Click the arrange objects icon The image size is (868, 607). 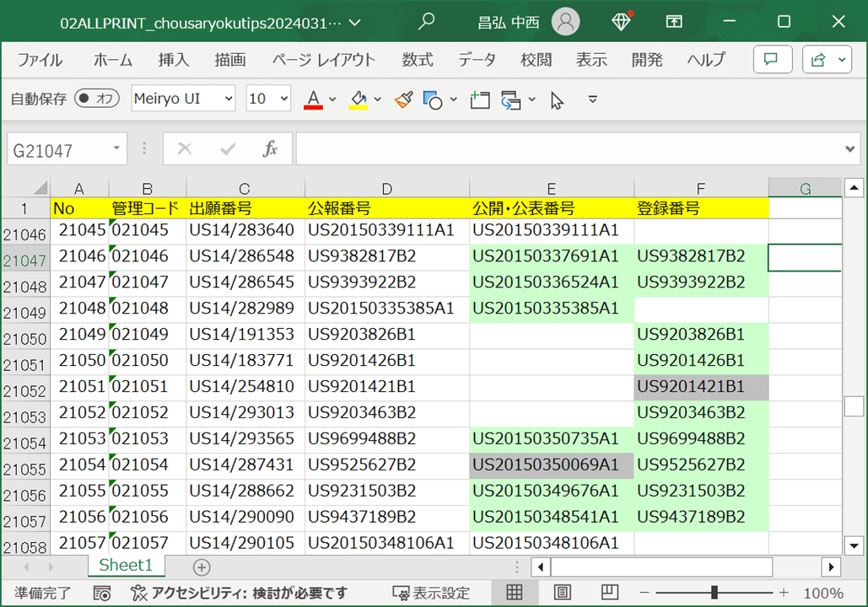pyautogui.click(x=510, y=99)
